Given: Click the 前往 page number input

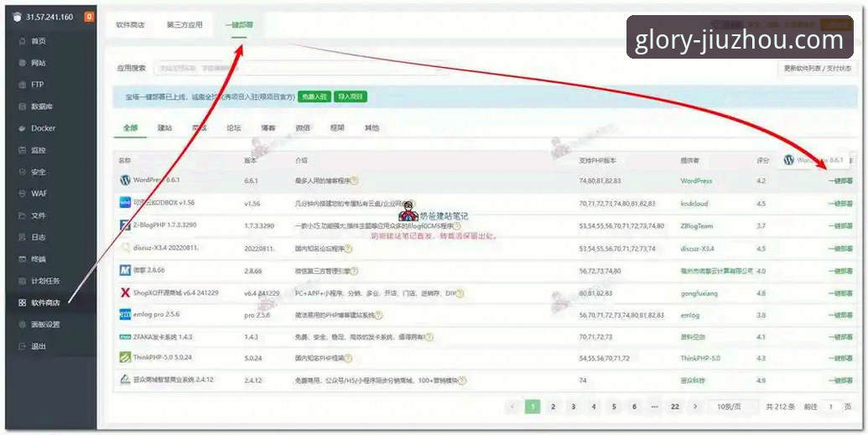Looking at the screenshot, I should tap(831, 407).
